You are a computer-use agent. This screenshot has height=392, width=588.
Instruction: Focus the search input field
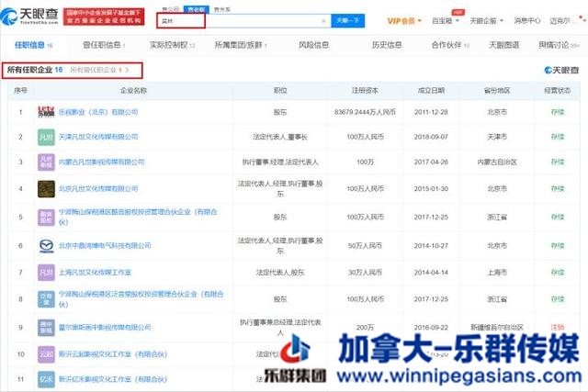click(x=243, y=21)
